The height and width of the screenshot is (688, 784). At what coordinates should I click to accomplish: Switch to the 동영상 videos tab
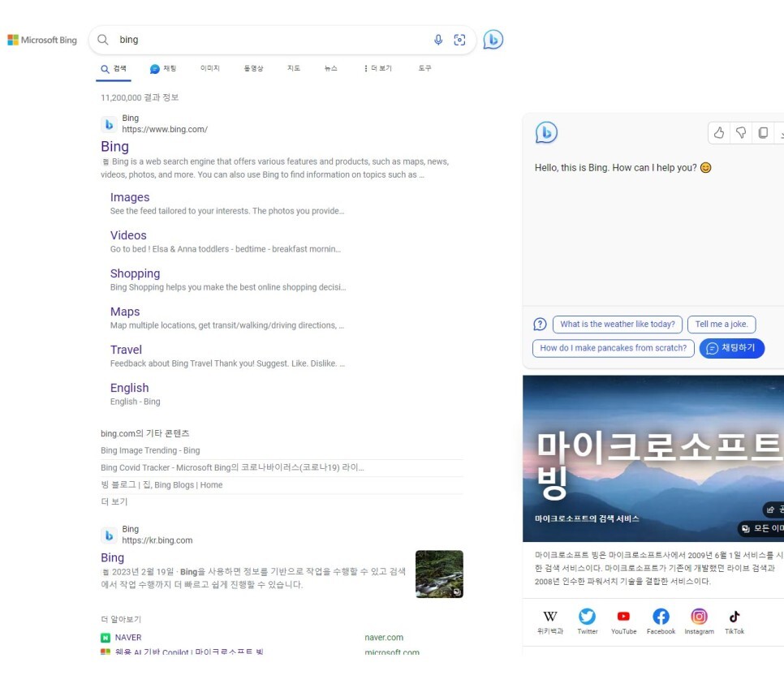(253, 68)
